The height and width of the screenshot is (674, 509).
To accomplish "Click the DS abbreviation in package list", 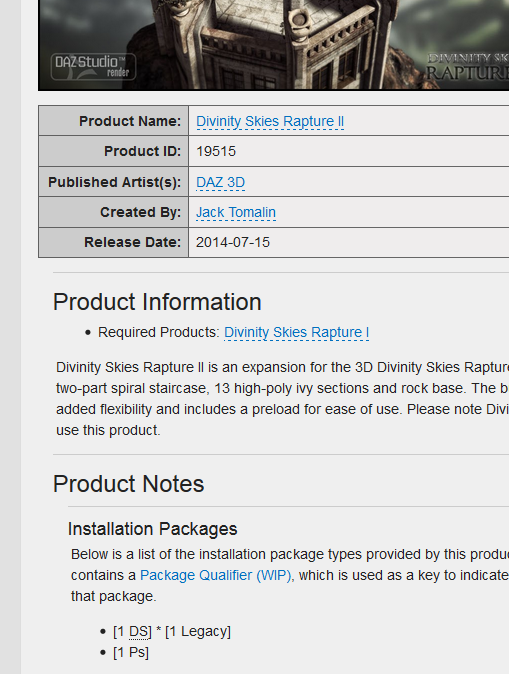I will pos(138,631).
